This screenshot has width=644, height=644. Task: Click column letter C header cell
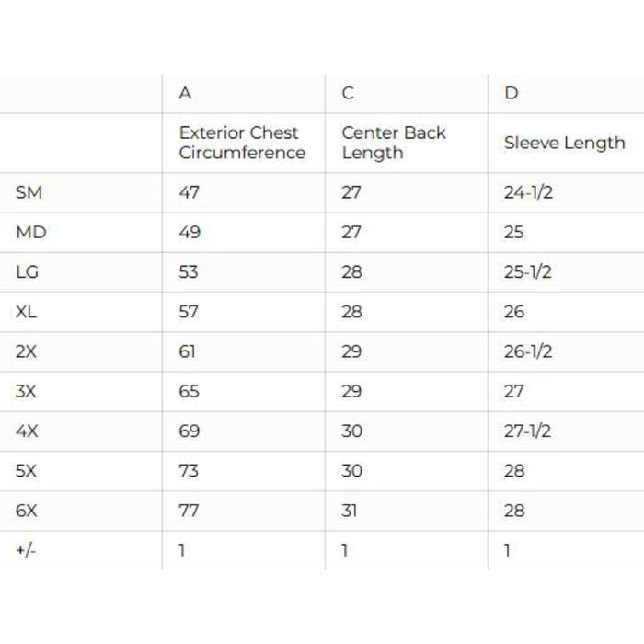348,94
